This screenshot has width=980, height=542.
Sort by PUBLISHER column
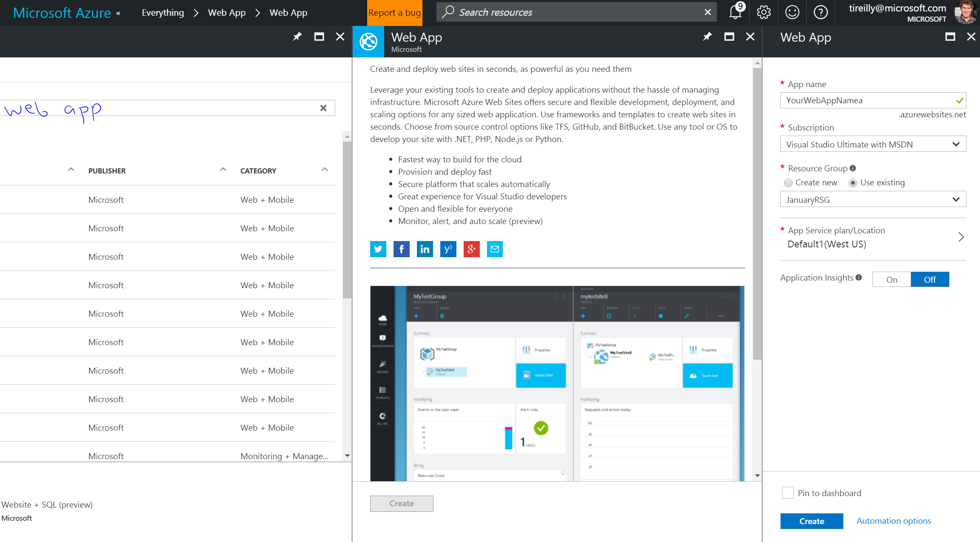(107, 171)
